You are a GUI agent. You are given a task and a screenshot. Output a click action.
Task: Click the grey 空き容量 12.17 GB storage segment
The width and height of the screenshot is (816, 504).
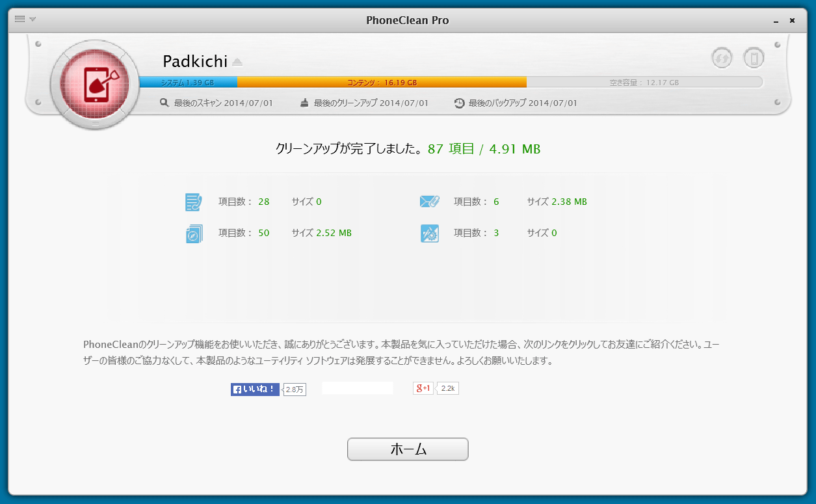coord(644,83)
